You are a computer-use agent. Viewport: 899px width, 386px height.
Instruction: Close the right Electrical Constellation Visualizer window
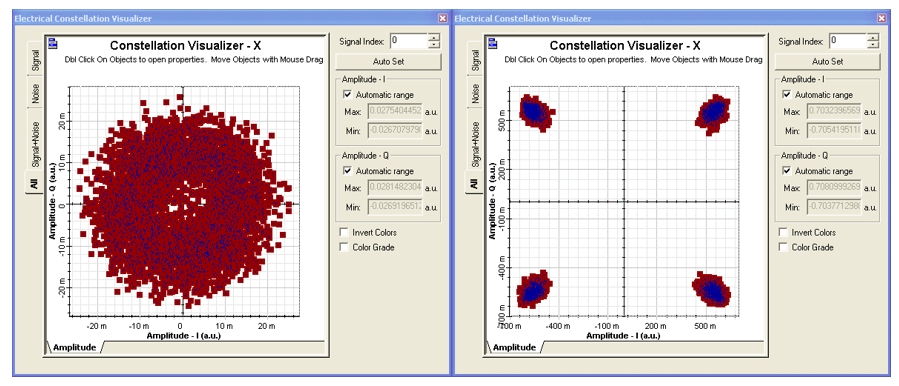click(882, 18)
